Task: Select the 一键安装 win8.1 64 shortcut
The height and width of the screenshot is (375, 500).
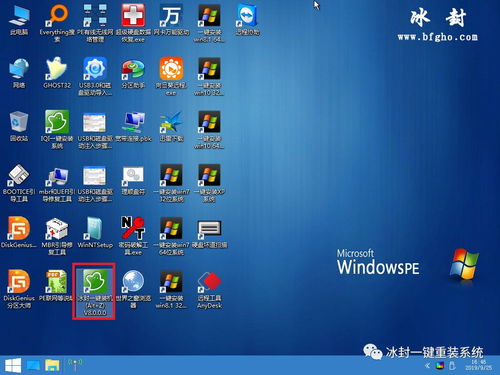Action: (x=209, y=23)
